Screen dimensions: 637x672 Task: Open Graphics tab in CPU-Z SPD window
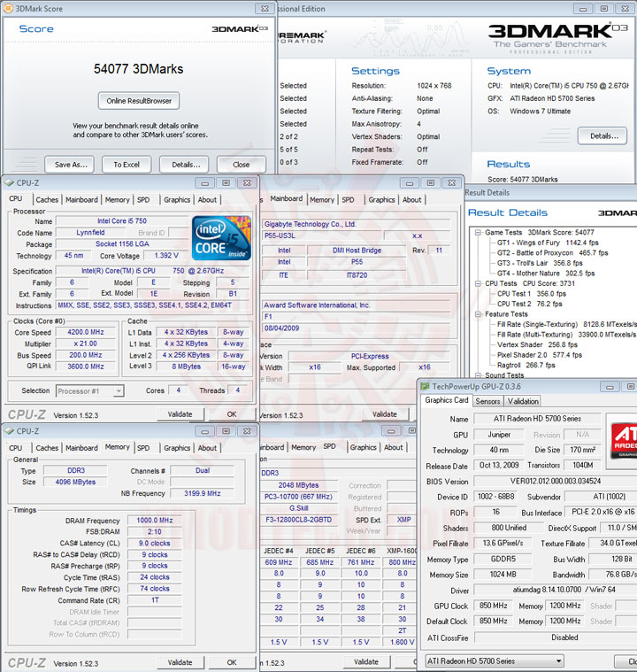(363, 447)
